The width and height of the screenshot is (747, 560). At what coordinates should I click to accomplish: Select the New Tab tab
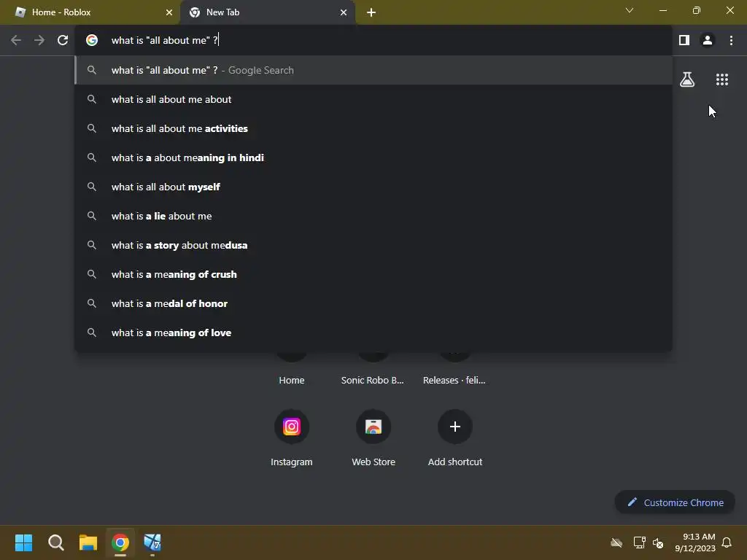(x=267, y=12)
